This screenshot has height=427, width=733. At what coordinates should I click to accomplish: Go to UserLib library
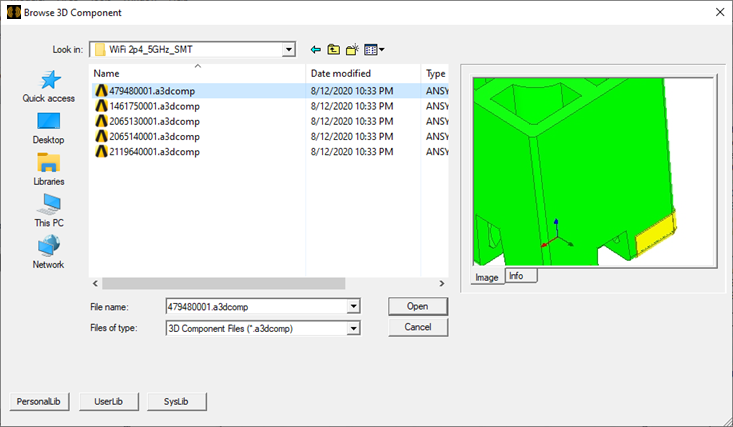pos(108,401)
